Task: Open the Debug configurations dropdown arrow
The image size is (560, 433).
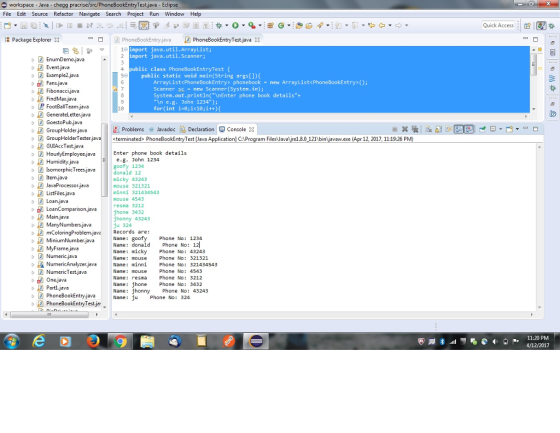Action: [x=226, y=25]
